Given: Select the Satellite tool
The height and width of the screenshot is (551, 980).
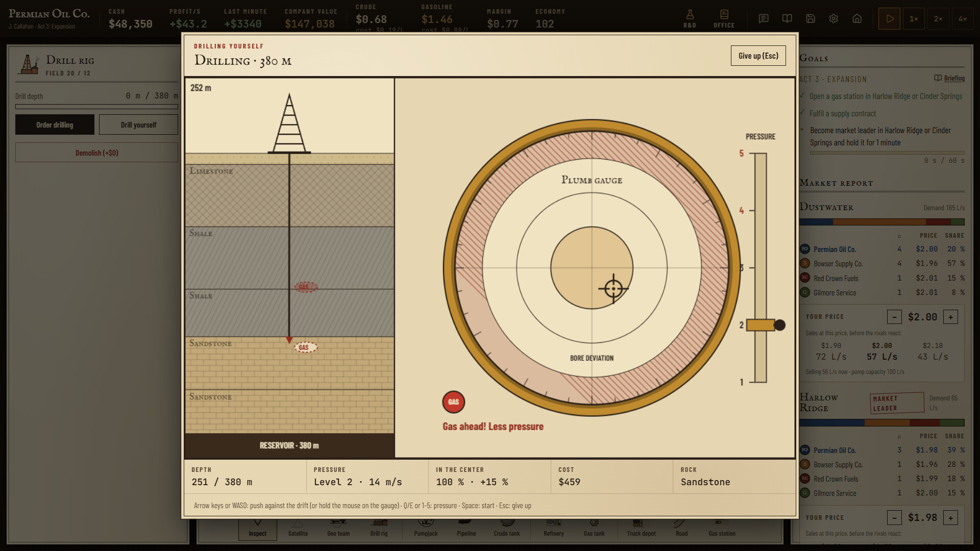Looking at the screenshot, I should pos(298,528).
